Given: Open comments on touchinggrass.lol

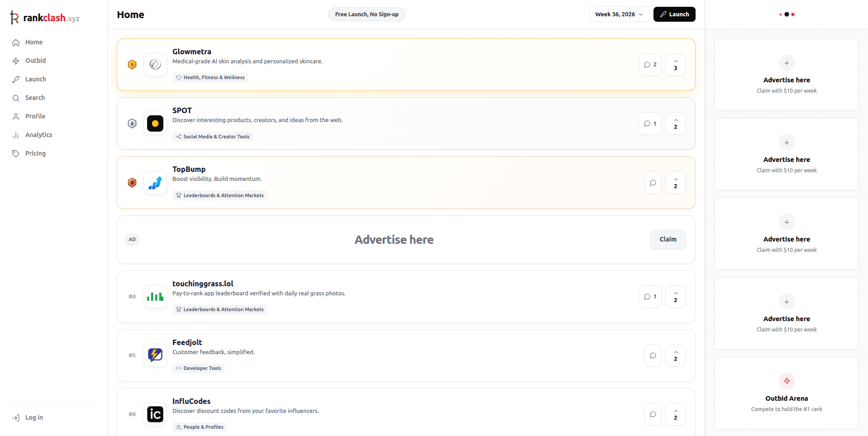Looking at the screenshot, I should click(650, 297).
